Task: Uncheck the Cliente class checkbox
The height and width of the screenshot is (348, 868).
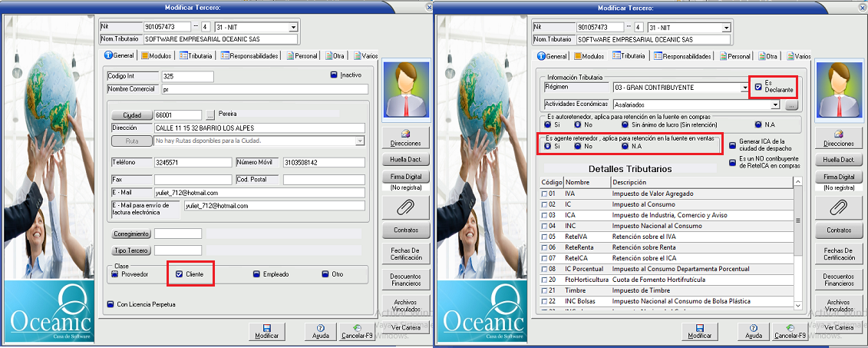Action: point(179,273)
